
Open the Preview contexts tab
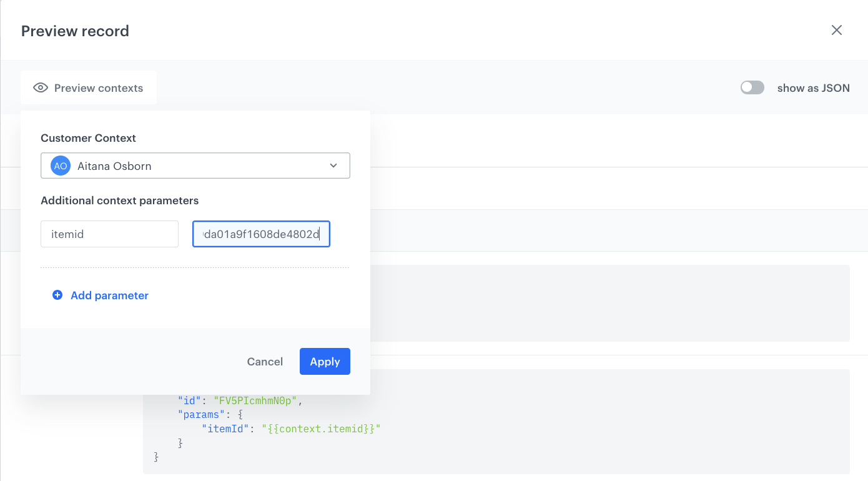(x=89, y=88)
